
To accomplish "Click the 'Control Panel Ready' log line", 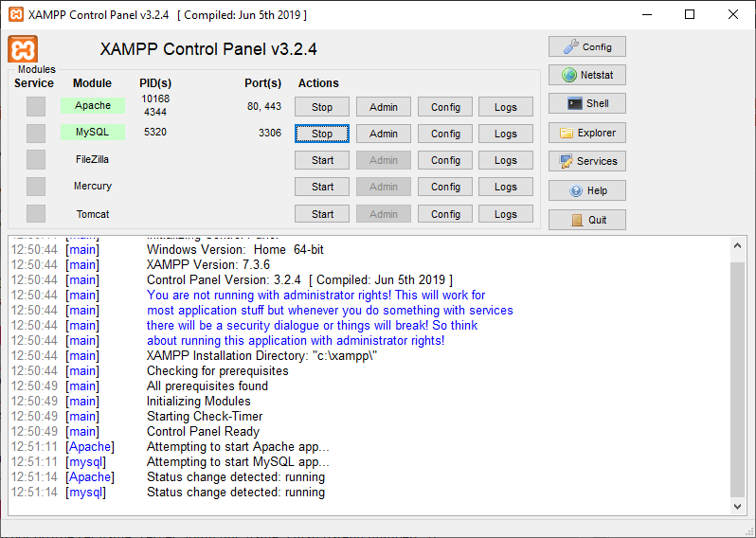I will click(203, 432).
